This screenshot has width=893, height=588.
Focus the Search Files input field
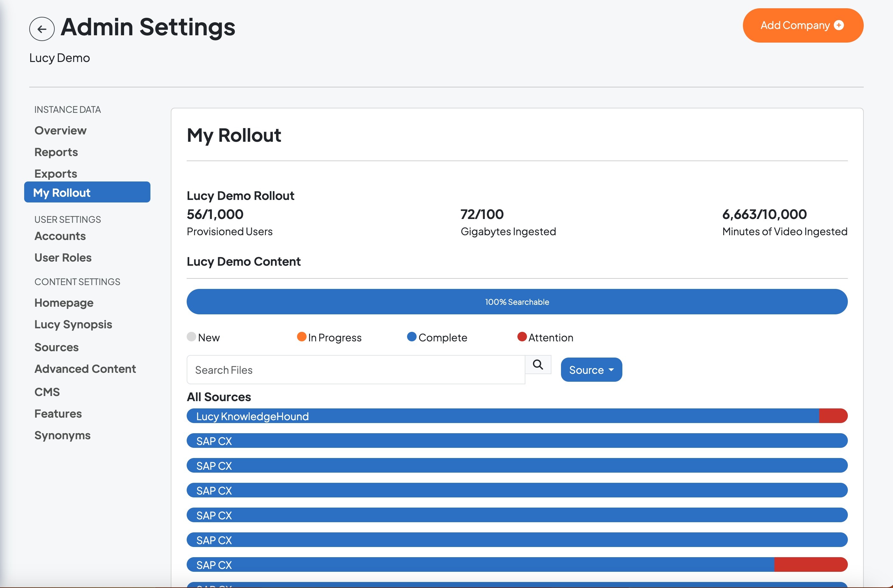tap(355, 370)
